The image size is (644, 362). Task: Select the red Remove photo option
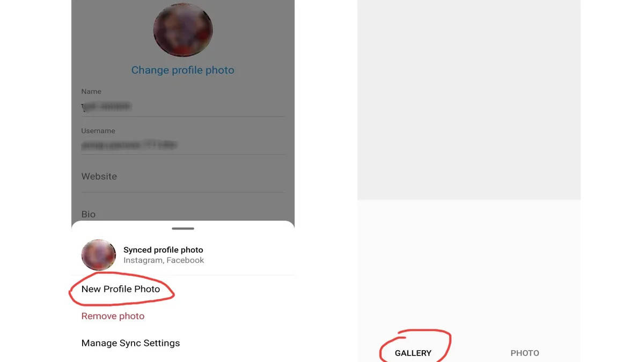113,316
